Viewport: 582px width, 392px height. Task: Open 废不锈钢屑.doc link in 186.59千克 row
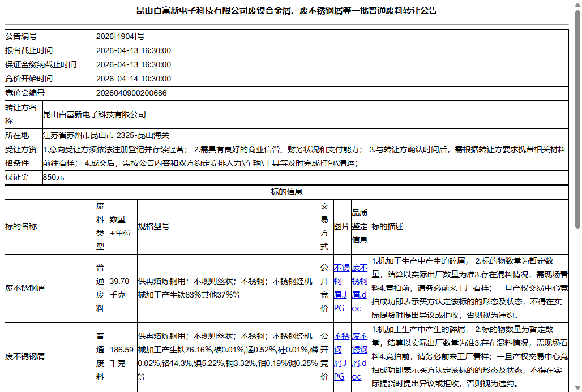click(x=360, y=356)
